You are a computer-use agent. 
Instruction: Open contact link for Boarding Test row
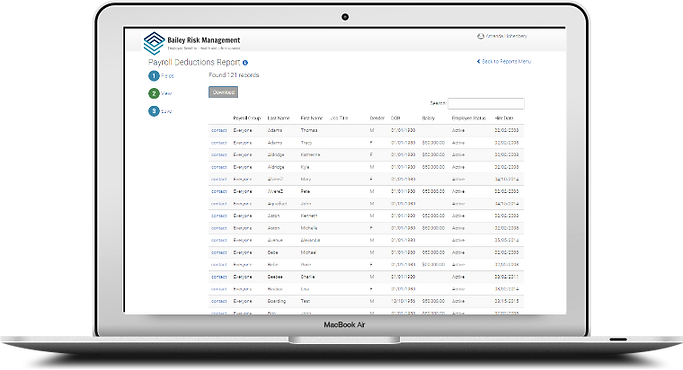coord(219,301)
